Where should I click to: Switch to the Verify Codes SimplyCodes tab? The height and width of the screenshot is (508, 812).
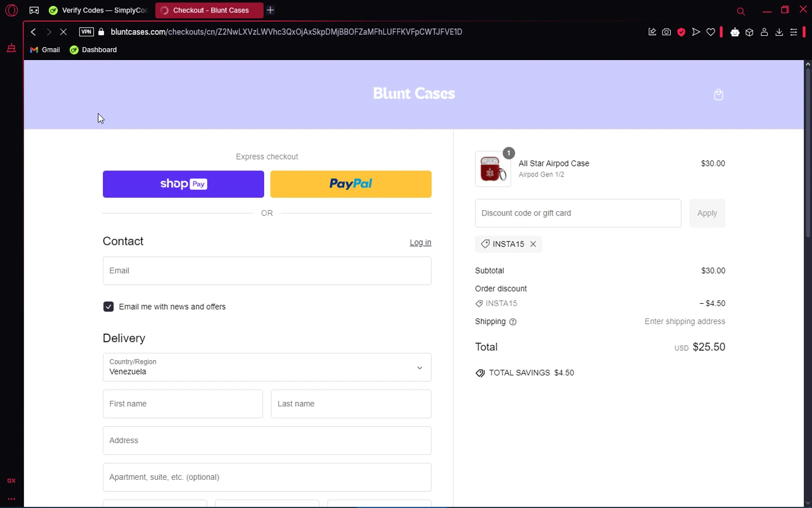point(98,10)
